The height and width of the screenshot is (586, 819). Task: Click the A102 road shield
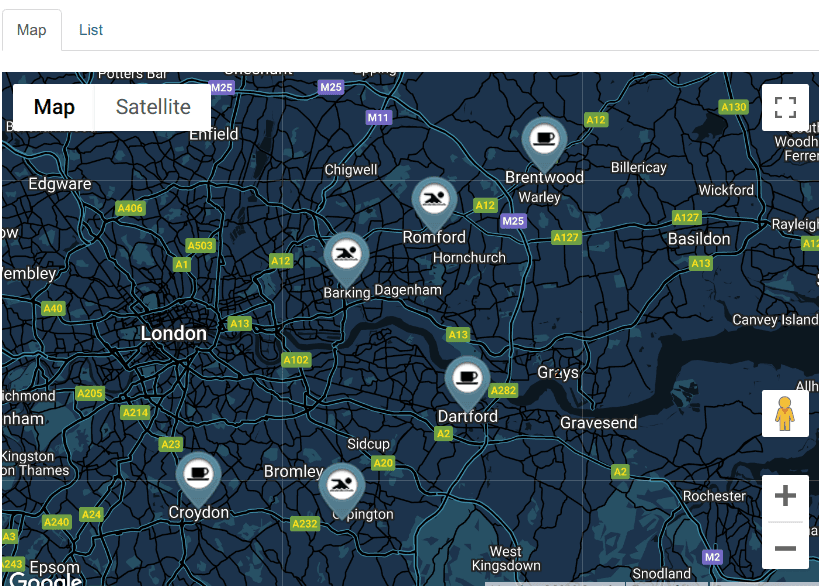click(x=296, y=360)
